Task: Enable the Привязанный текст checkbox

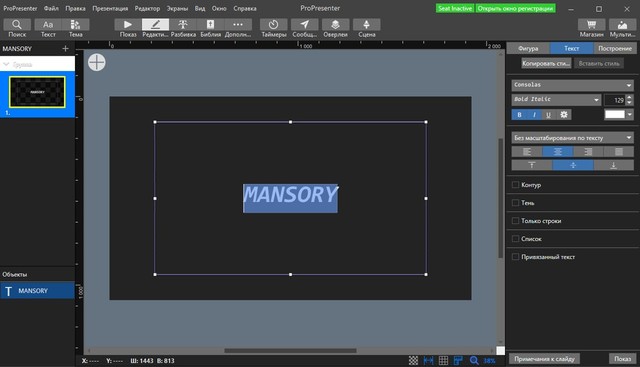Action: click(x=516, y=257)
